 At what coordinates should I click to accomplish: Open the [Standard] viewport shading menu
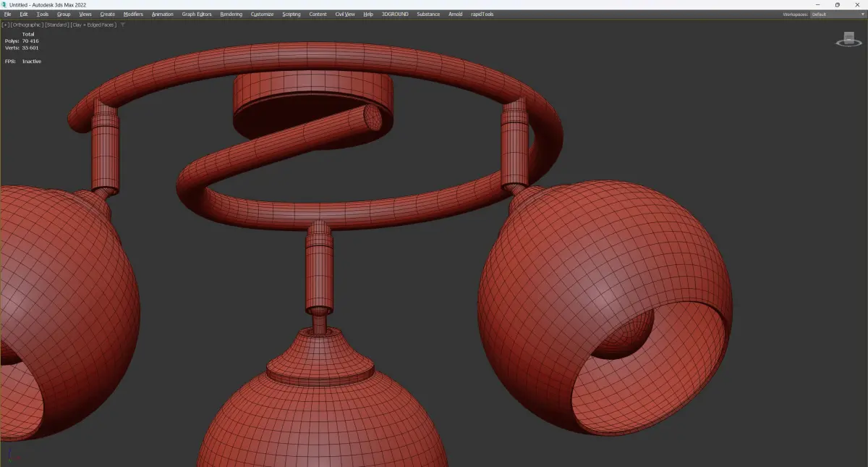[57, 25]
